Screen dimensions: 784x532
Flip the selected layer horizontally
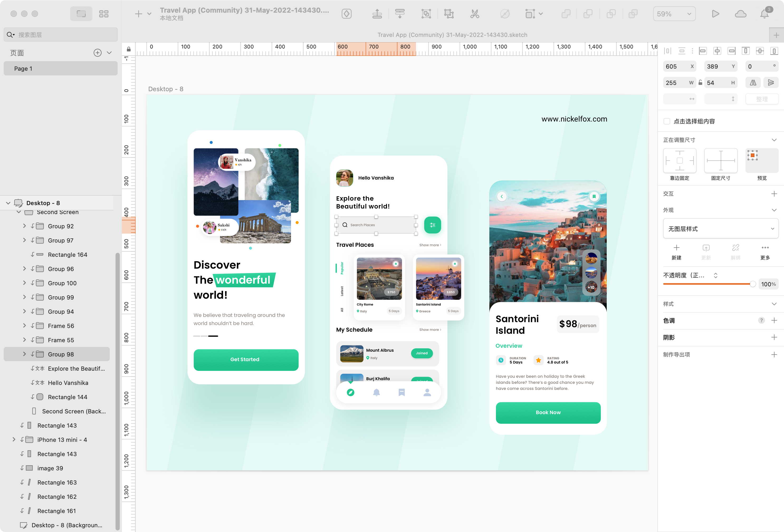tap(753, 83)
